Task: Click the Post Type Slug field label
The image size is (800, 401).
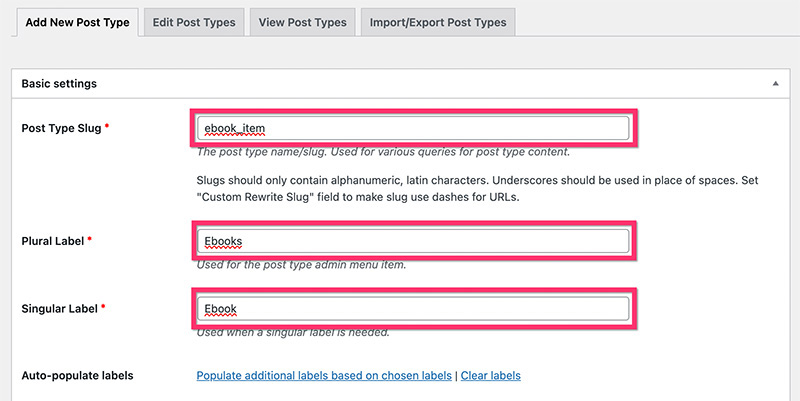Action: 61,129
